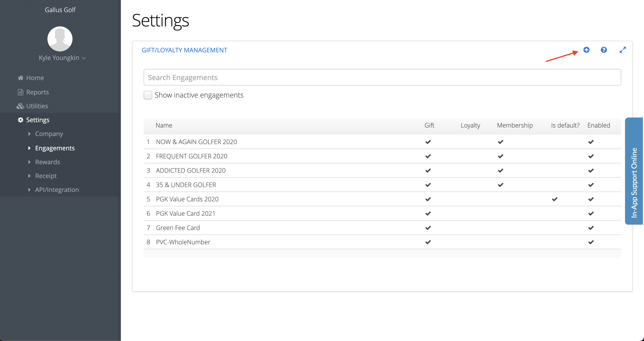
Task: Open the help question mark icon
Action: tap(603, 50)
